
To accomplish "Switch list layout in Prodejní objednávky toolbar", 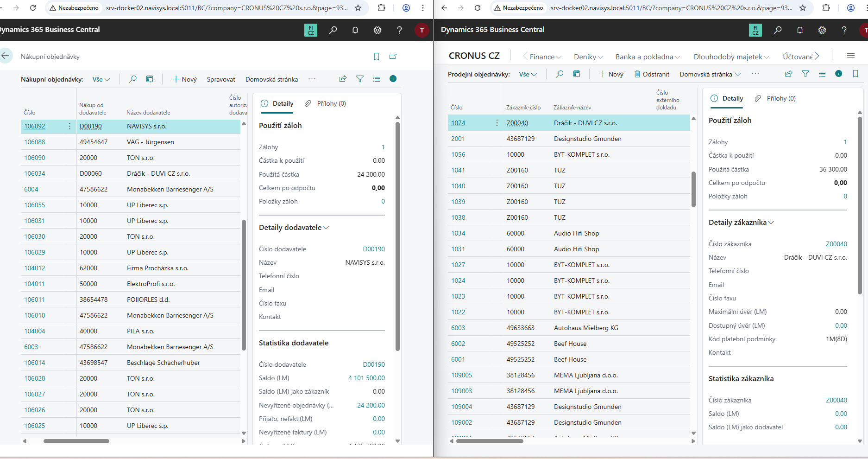I will pos(822,74).
